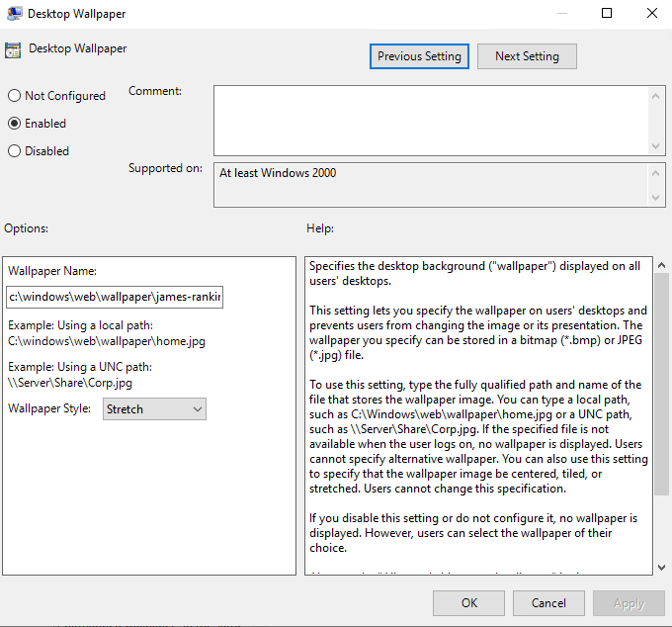Click the Supported on box scroll-down arrow
This screenshot has height=627, width=672.
(657, 198)
